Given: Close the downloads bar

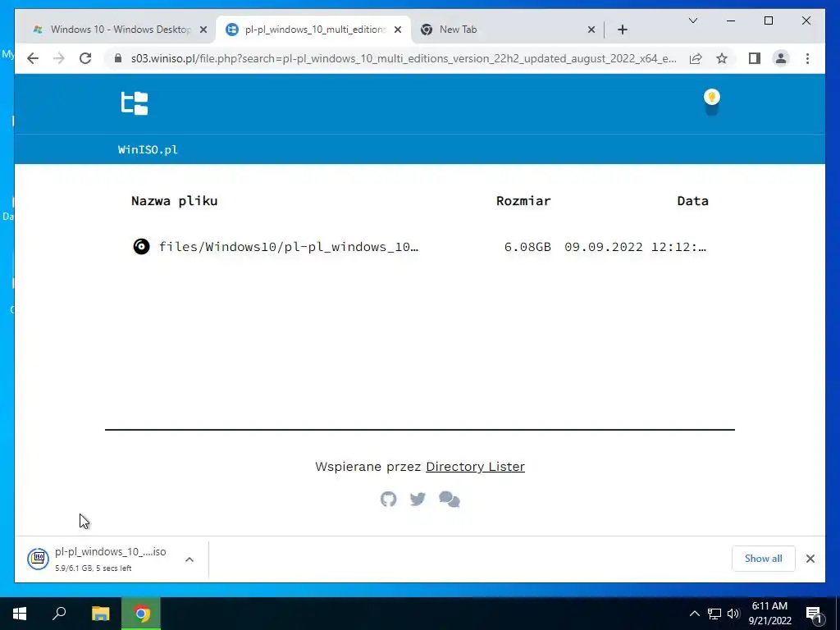Looking at the screenshot, I should 810,559.
